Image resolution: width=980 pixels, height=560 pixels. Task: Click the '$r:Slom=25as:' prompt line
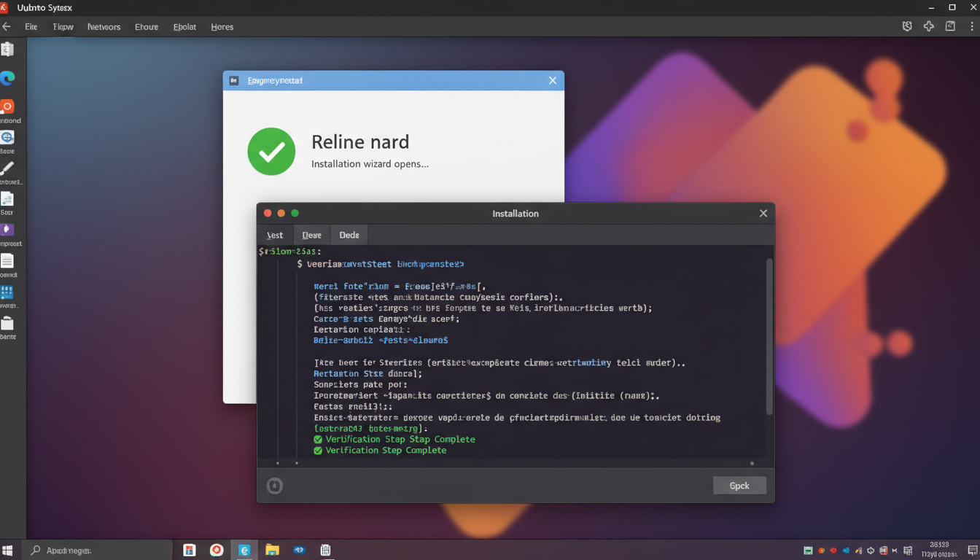[x=290, y=251]
